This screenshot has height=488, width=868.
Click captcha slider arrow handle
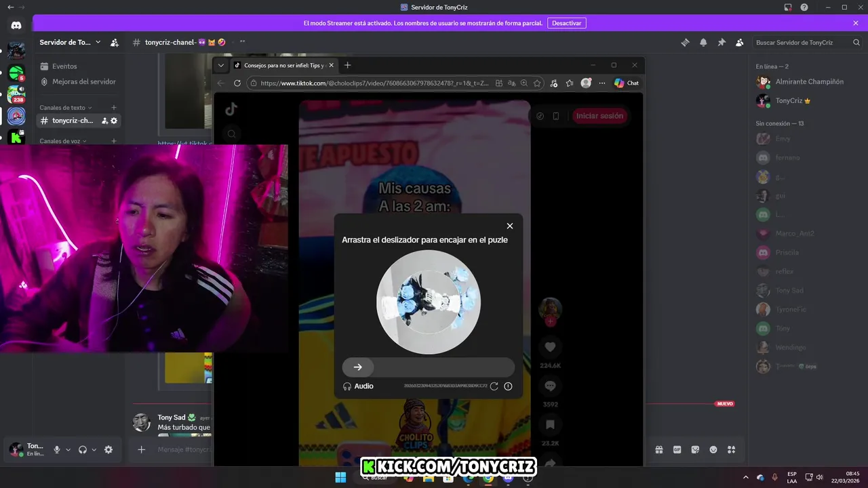click(358, 367)
